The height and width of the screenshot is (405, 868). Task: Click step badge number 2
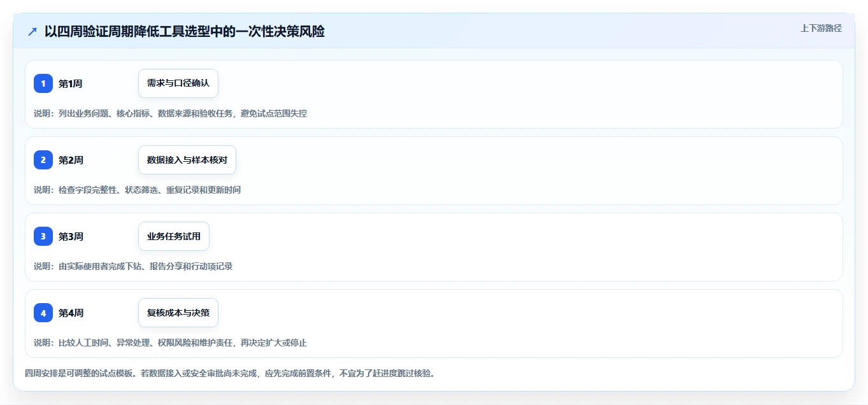click(43, 160)
